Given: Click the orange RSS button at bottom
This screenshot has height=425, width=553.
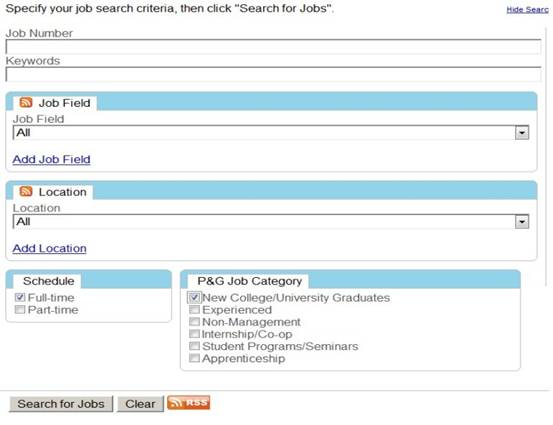Looking at the screenshot, I should pyautogui.click(x=189, y=402).
